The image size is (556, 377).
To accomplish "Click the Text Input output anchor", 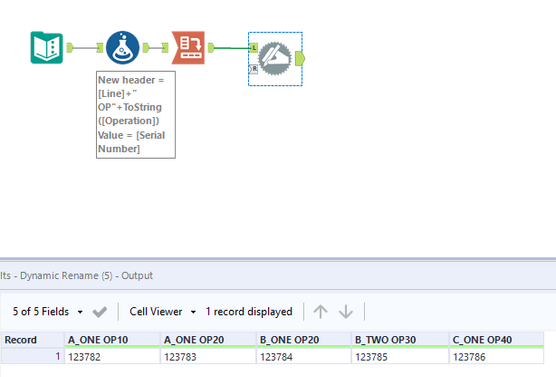I will coord(70,48).
